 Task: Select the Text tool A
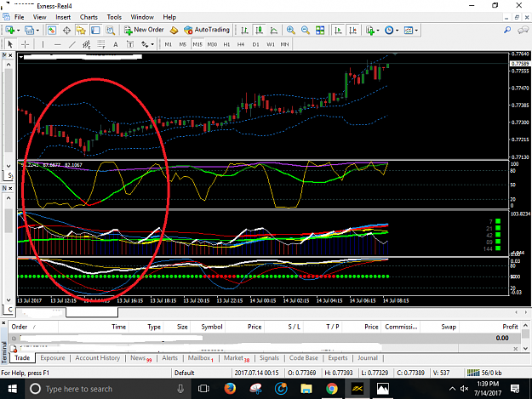pyautogui.click(x=116, y=44)
